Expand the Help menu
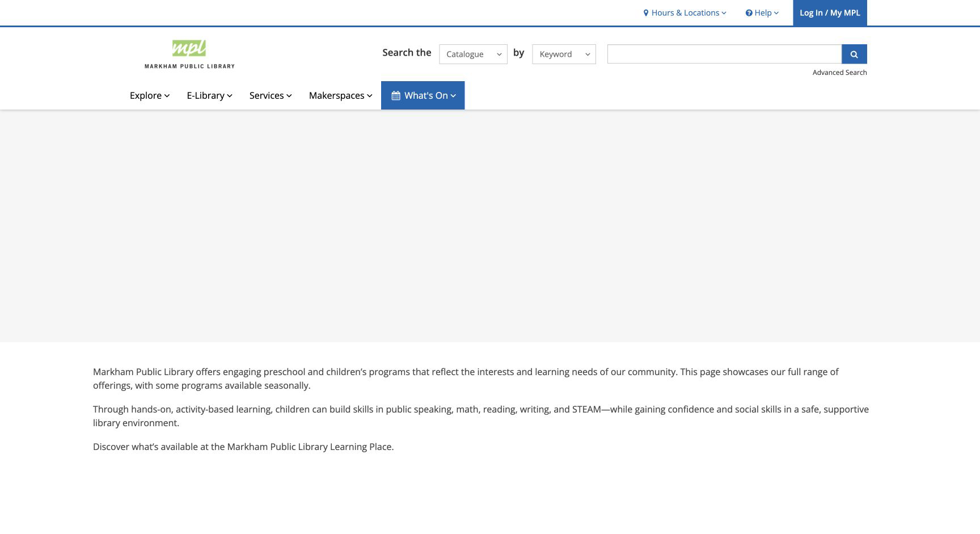 pos(762,13)
